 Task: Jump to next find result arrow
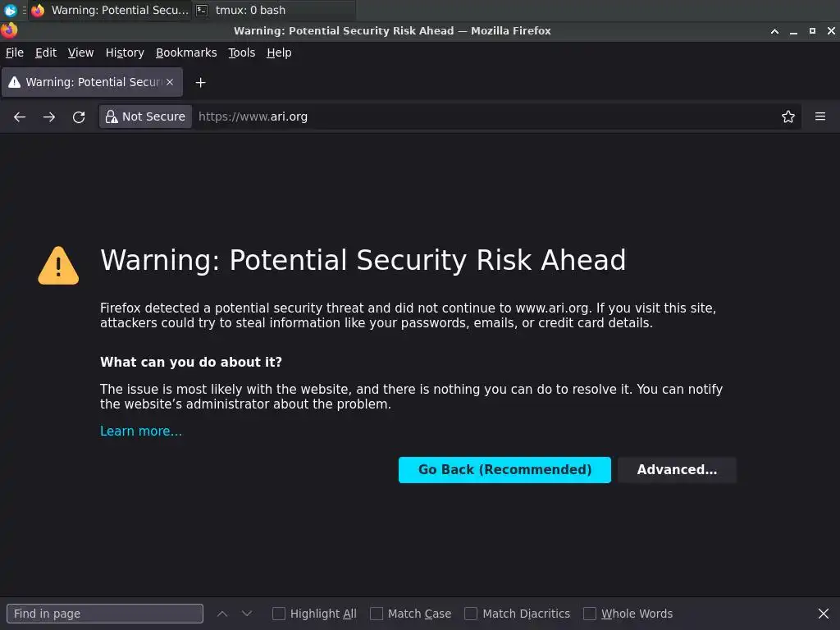tap(246, 614)
